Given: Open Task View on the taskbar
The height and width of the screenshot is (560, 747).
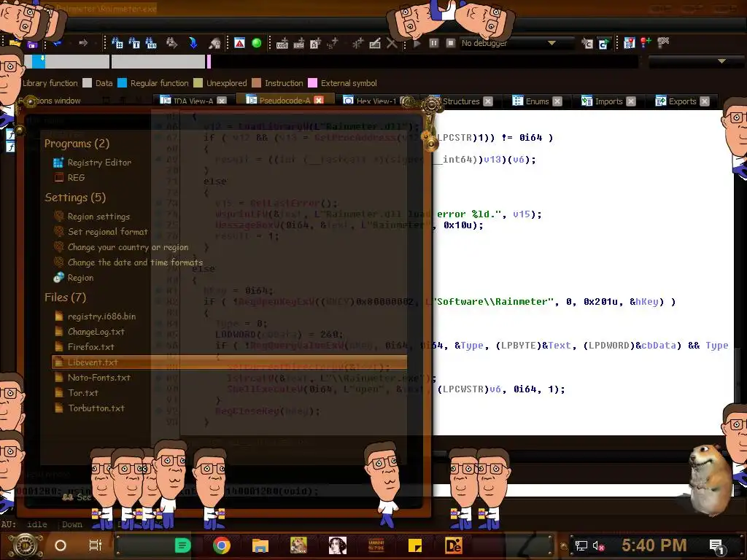Looking at the screenshot, I should click(x=96, y=545).
